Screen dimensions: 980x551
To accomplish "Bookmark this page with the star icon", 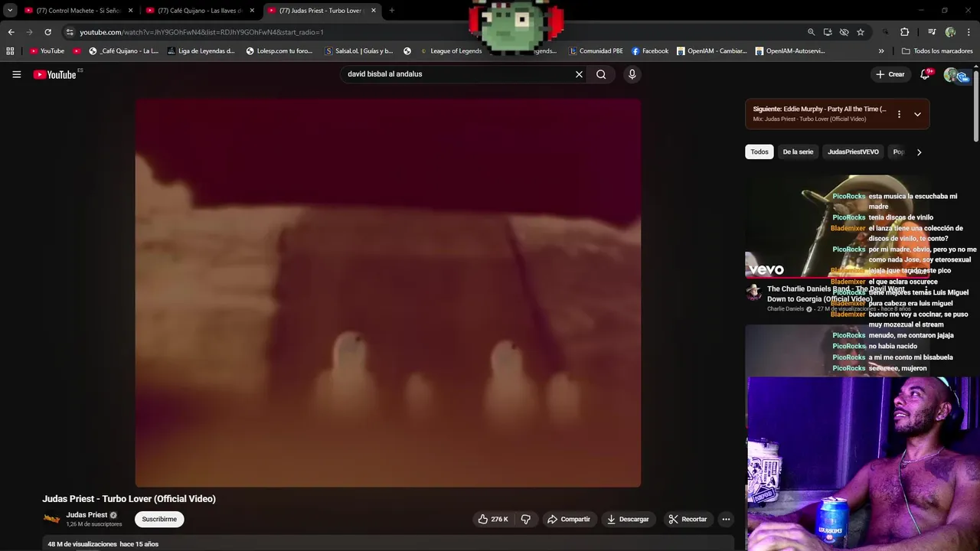I will point(861,32).
